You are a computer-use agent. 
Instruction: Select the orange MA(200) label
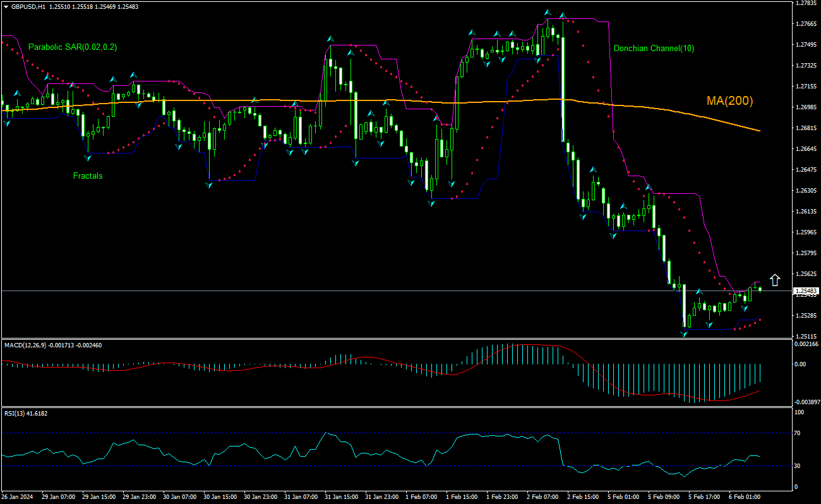[729, 101]
